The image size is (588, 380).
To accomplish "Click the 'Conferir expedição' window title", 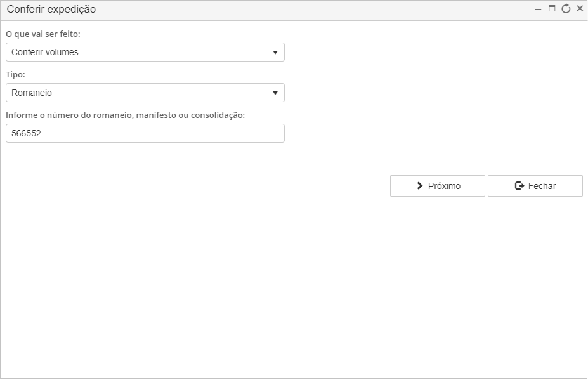I will point(51,9).
